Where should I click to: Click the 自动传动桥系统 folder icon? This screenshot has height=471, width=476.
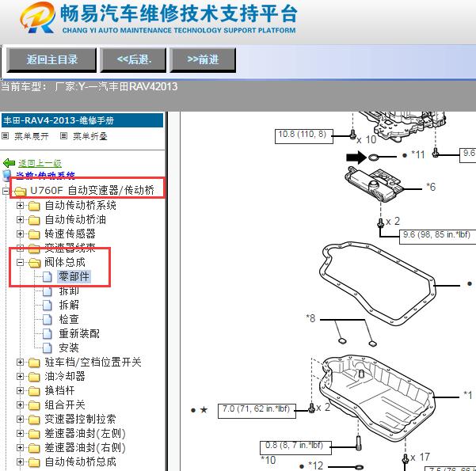pos(34,206)
